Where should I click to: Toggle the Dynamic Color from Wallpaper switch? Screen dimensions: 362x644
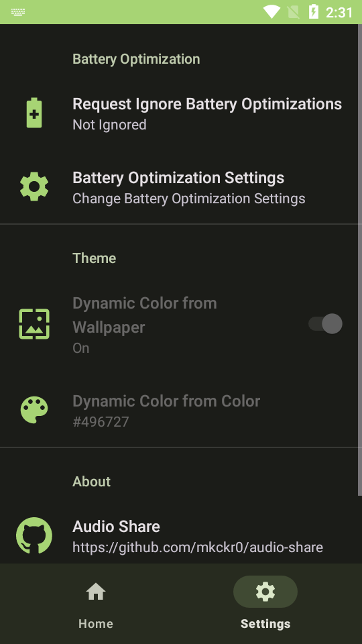coord(326,323)
